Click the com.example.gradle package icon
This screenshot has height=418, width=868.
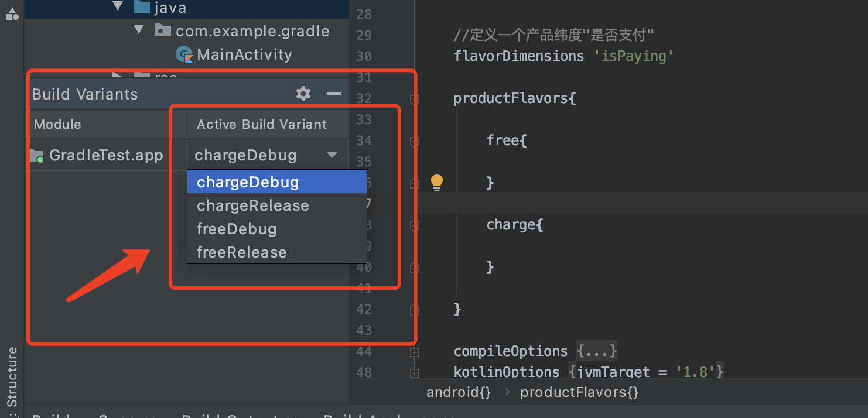(163, 30)
